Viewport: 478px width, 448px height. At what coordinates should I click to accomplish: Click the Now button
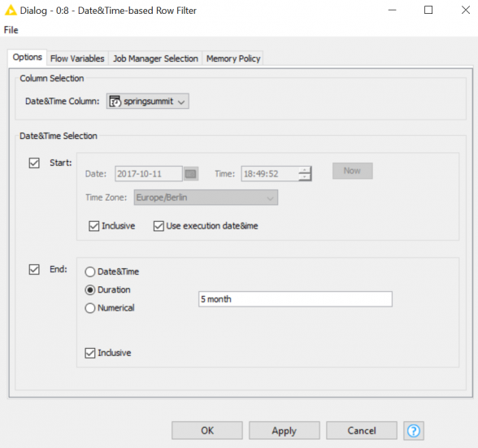point(353,171)
